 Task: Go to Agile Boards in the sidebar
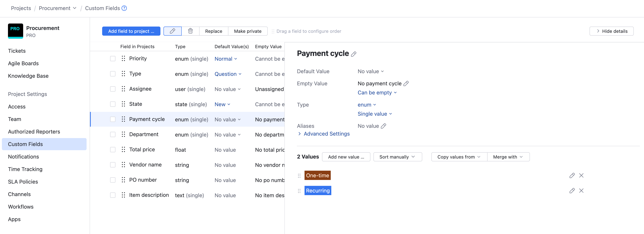click(23, 63)
